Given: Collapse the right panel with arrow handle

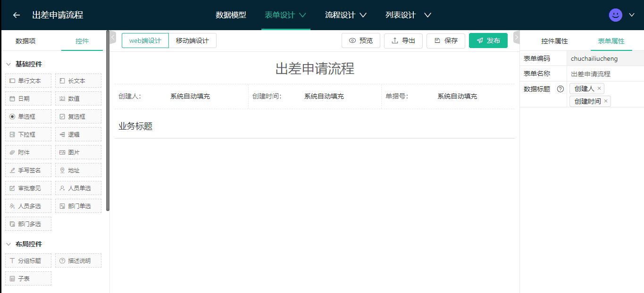Looking at the screenshot, I should pos(516,37).
